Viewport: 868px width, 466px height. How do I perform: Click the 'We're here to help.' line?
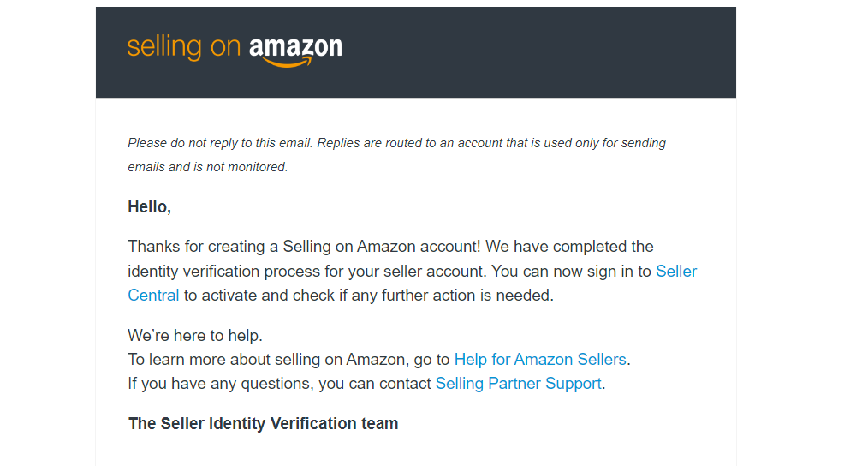click(x=195, y=336)
